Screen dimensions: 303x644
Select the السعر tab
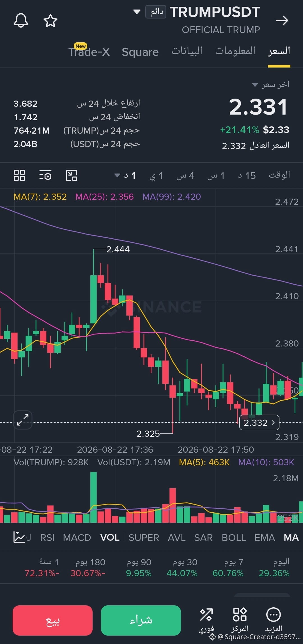coord(279,52)
